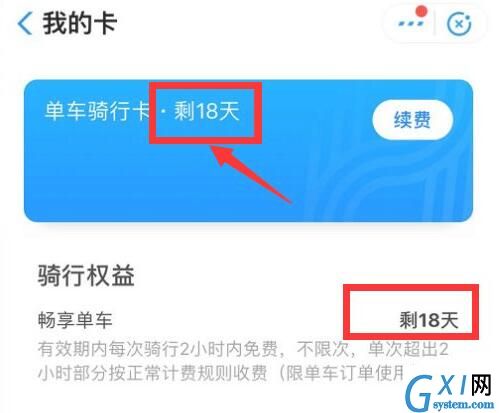Tap the red notification dot
The width and height of the screenshot is (501, 413).
pos(422,11)
